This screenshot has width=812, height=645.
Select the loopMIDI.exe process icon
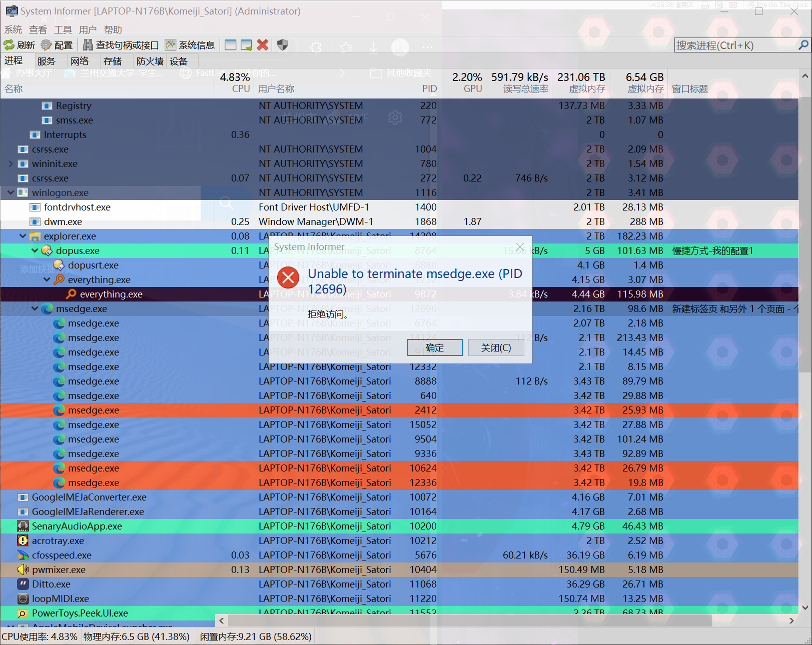tap(23, 598)
